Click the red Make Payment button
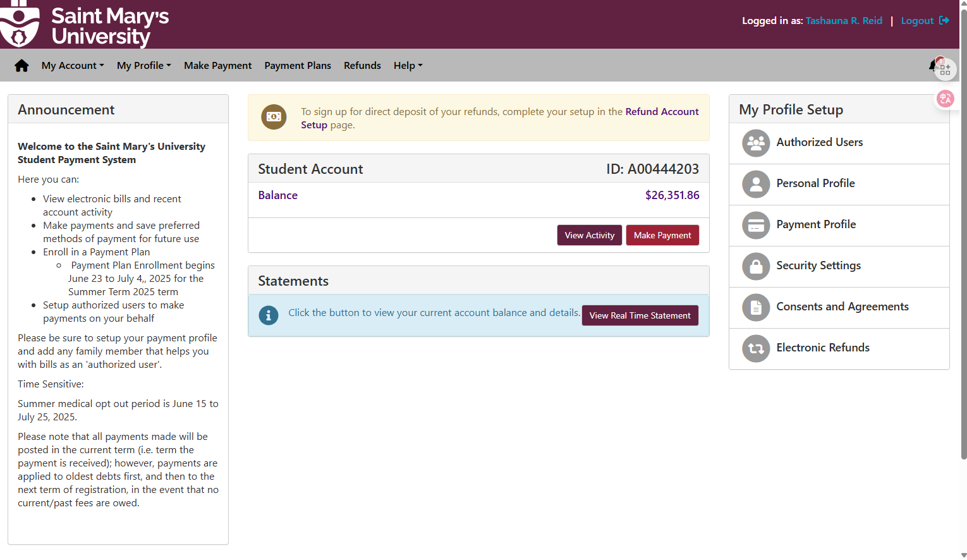 662,235
